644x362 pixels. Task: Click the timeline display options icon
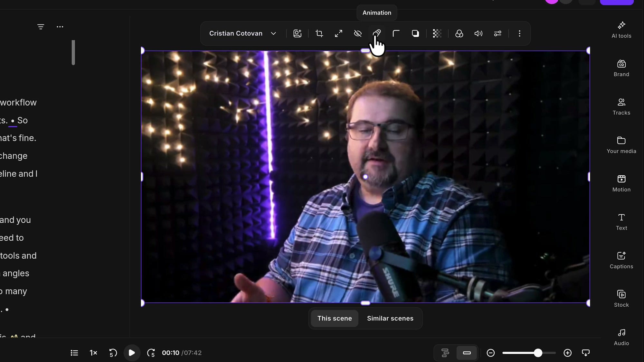click(x=586, y=353)
